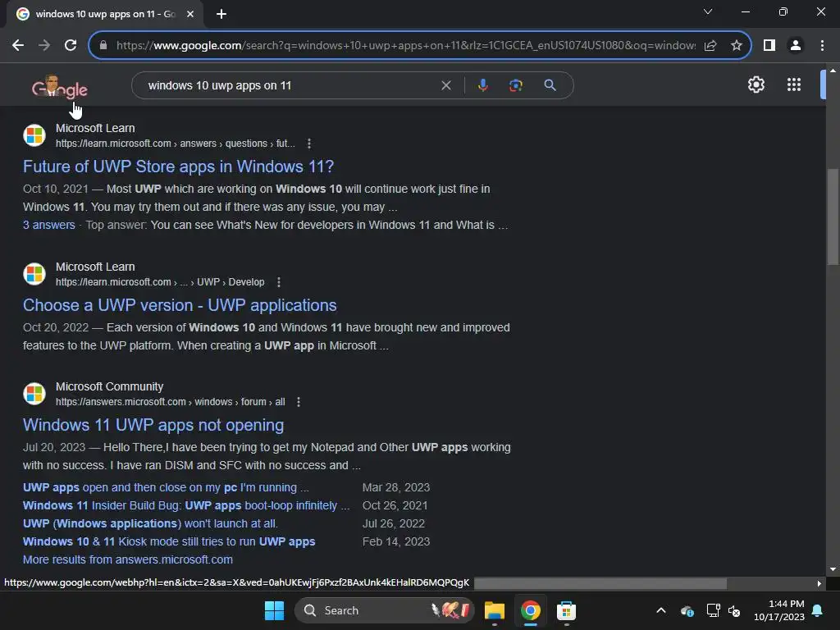Submit search with magnifier icon
Viewport: 840px width, 630px height.
(550, 85)
